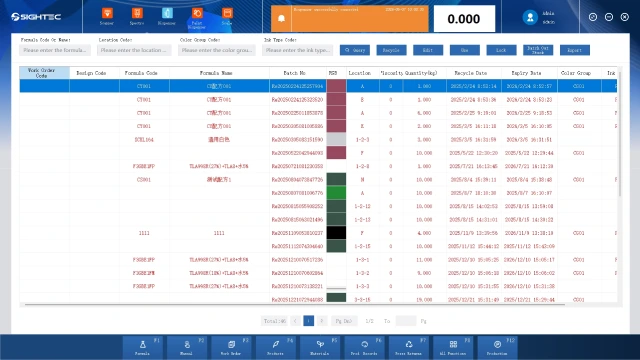Sort by Work Order Code column header
Screen dimensions: 640x360
44,73
